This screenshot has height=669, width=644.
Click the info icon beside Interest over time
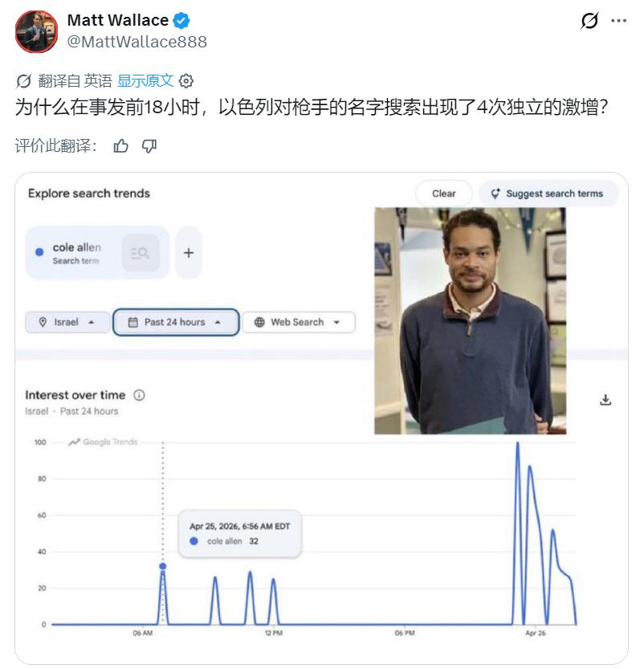[139, 395]
